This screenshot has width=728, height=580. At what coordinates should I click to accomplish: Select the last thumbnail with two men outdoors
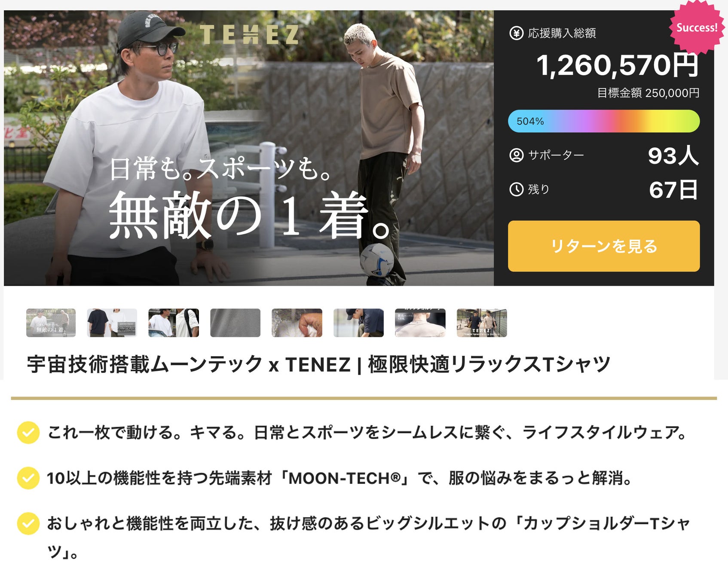tap(482, 323)
